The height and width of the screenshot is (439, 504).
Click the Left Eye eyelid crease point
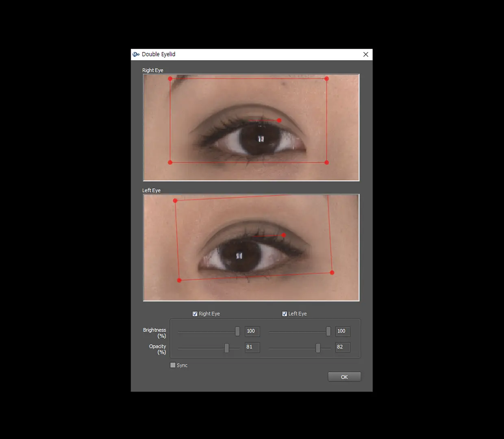click(284, 235)
